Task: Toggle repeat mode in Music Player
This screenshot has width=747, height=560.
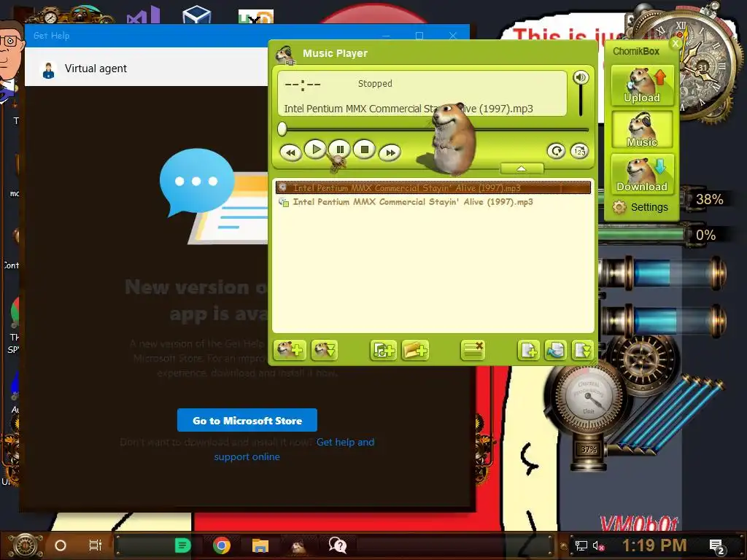Action: 556,151
